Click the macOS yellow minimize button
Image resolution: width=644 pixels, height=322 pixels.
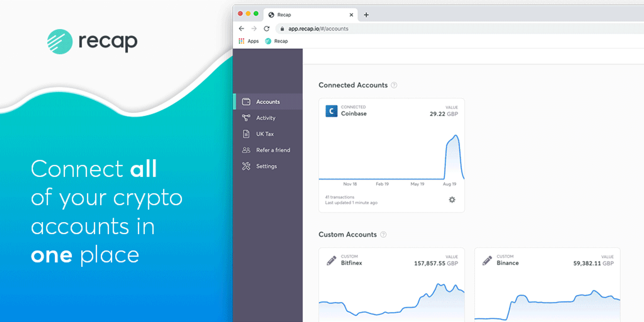click(x=248, y=13)
